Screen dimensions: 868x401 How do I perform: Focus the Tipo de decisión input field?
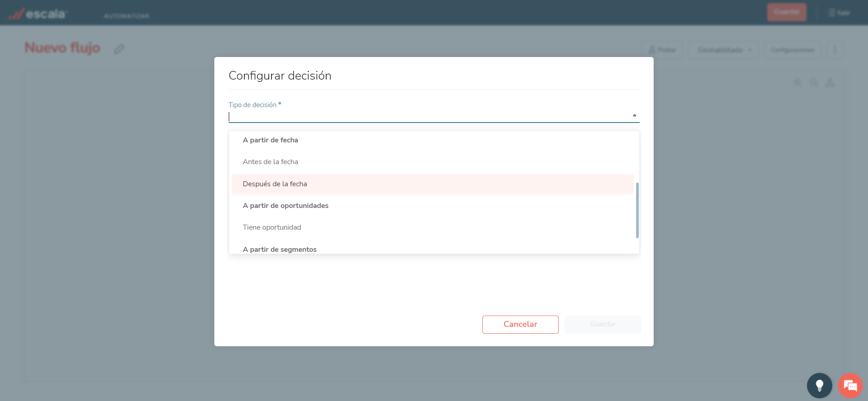[x=429, y=117]
